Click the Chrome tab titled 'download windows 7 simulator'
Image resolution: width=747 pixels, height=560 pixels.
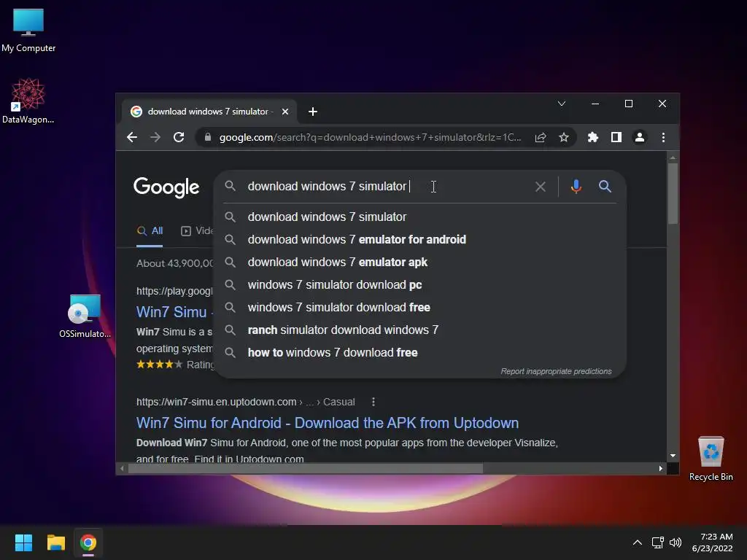(209, 112)
